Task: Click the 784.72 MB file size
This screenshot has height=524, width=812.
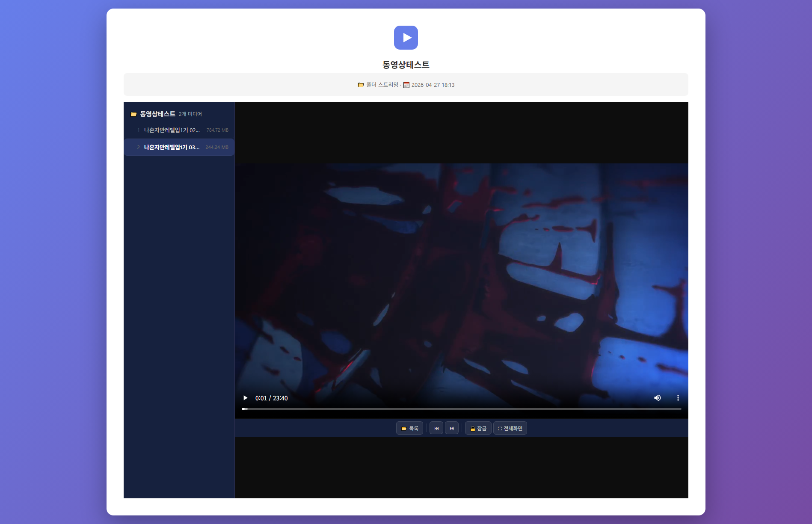Action: [217, 130]
